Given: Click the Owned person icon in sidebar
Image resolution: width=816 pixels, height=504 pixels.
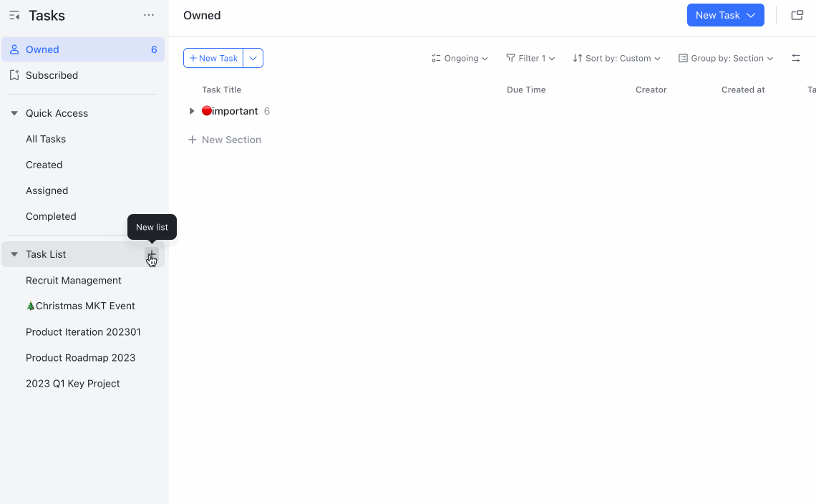Looking at the screenshot, I should (14, 49).
